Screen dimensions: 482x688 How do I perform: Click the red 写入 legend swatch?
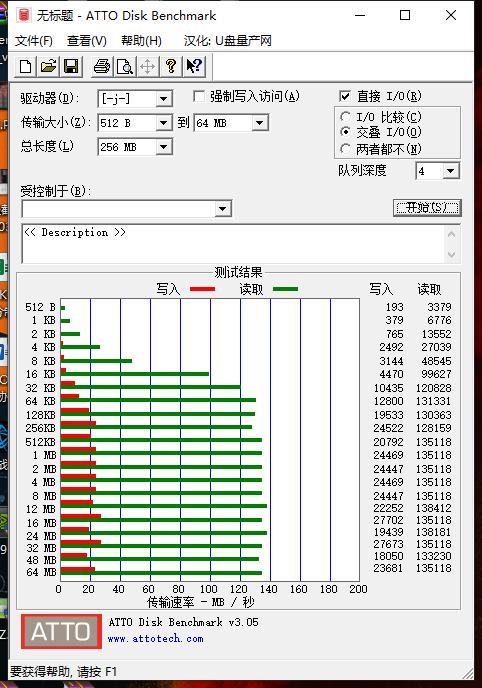[x=203, y=289]
